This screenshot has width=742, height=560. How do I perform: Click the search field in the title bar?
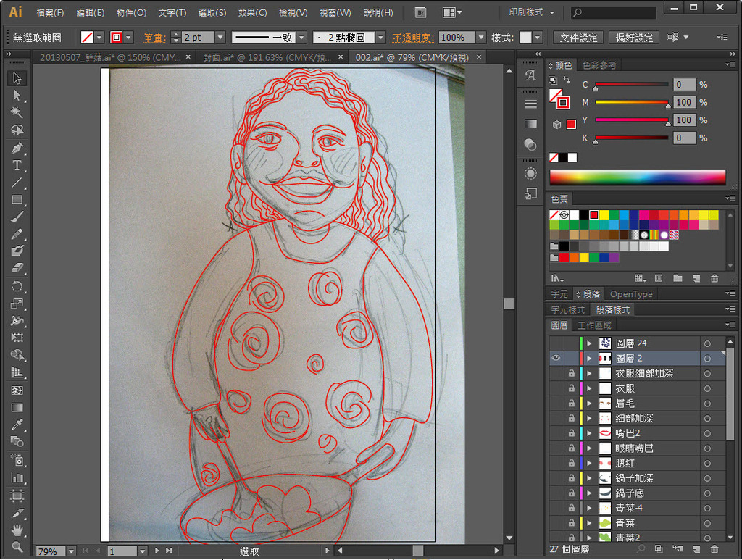[x=617, y=13]
